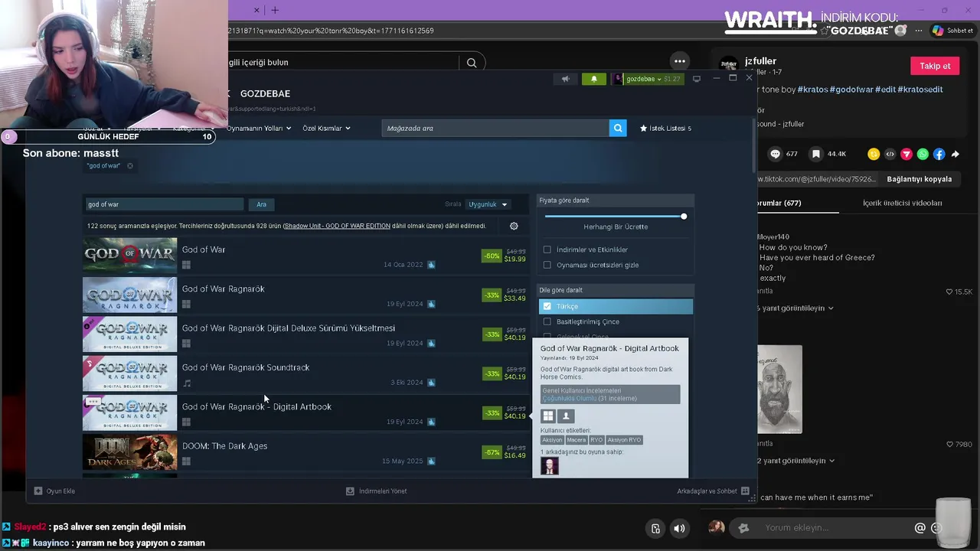Switch to İçerik üreticisi videoları tab
Image resolution: width=980 pixels, height=551 pixels.
[x=902, y=203]
